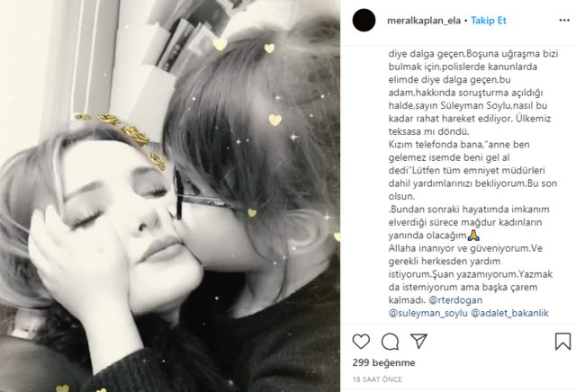Open the @suleyman_soylu mention
Viewport: 576px width, 392px height.
click(x=428, y=313)
